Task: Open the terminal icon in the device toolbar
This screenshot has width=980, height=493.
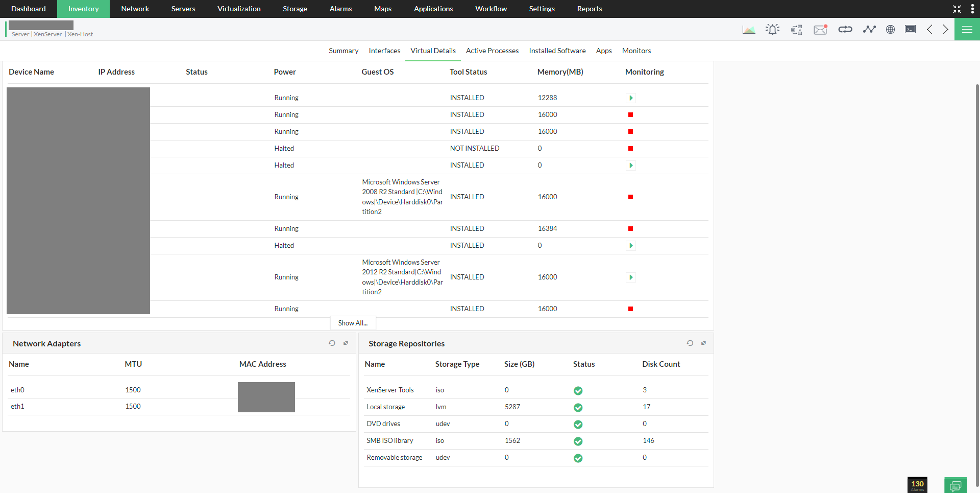Action: click(910, 29)
